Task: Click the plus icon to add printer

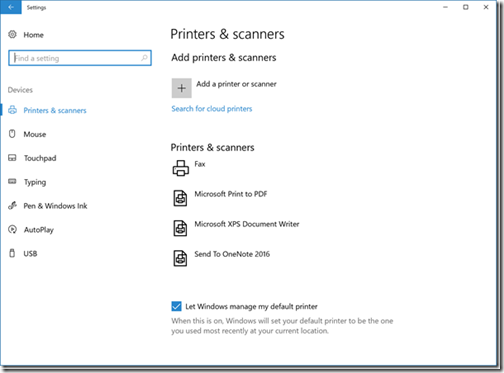Action: [182, 88]
